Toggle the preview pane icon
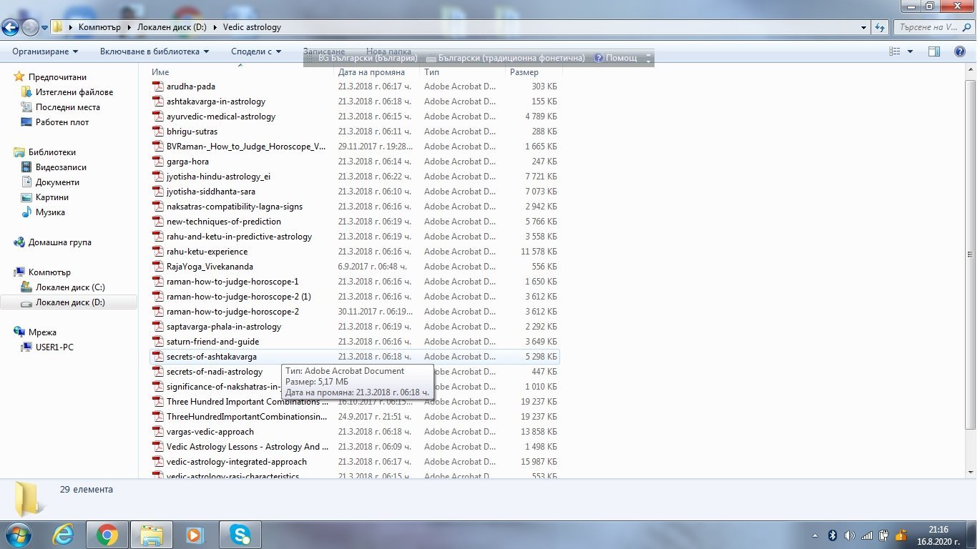The height and width of the screenshot is (549, 980). (x=934, y=51)
